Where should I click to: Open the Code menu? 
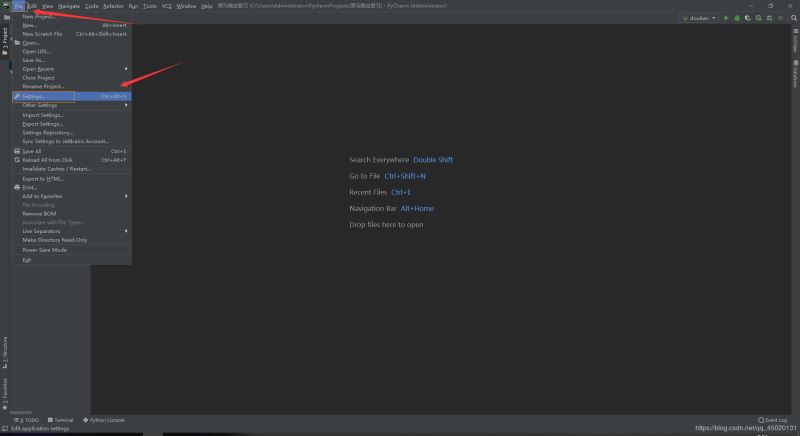pyautogui.click(x=91, y=6)
